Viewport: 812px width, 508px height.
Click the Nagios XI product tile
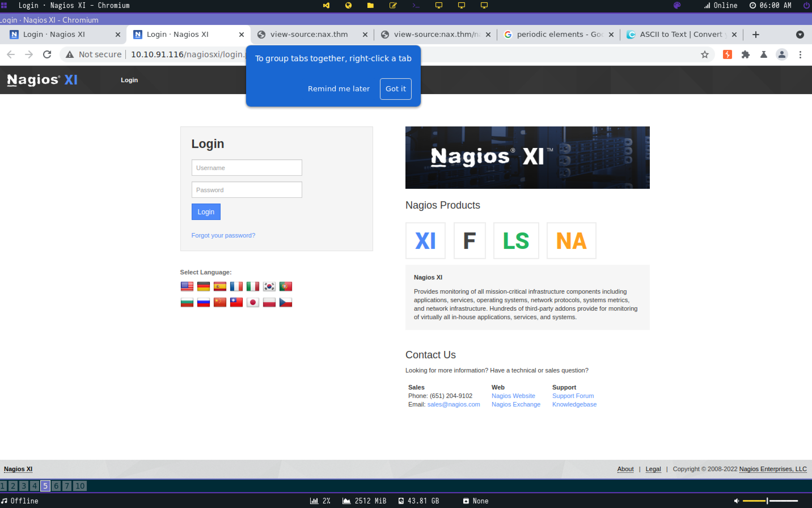click(x=425, y=241)
